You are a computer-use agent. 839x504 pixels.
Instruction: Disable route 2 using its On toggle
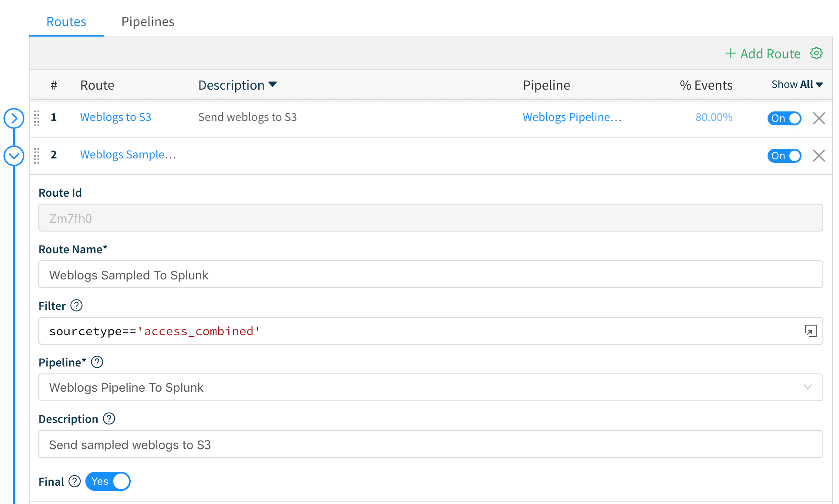784,155
